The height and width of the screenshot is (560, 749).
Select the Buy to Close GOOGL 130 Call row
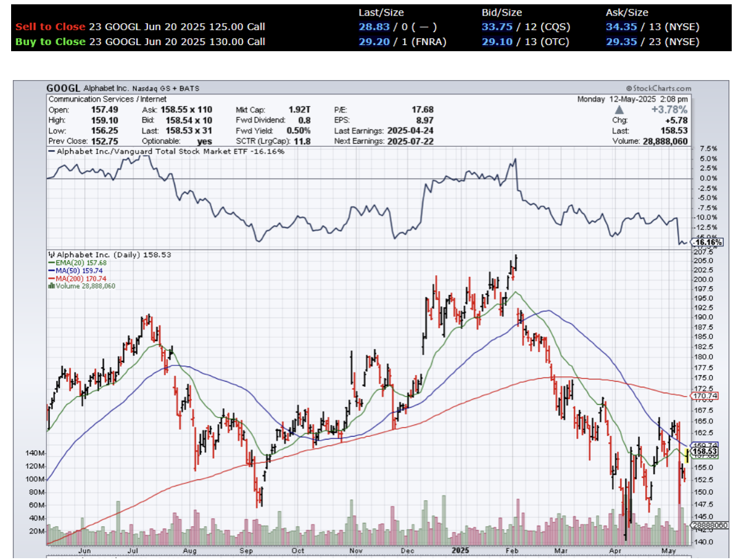coord(140,41)
